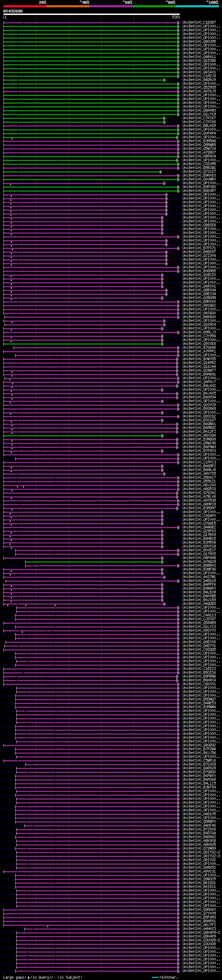Select the purple ~60% legend segment
Image resolution: width=222 pixels, height=980 pixels.
111,6
